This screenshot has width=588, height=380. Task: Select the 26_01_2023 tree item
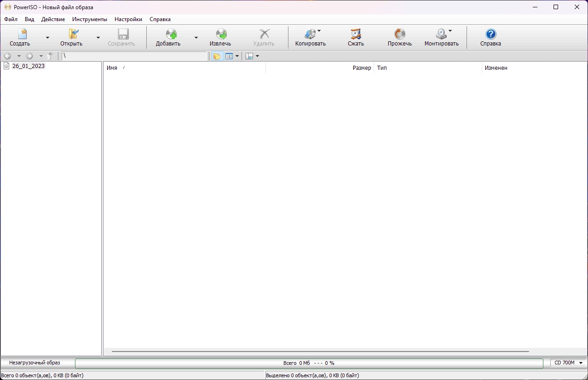(x=28, y=66)
